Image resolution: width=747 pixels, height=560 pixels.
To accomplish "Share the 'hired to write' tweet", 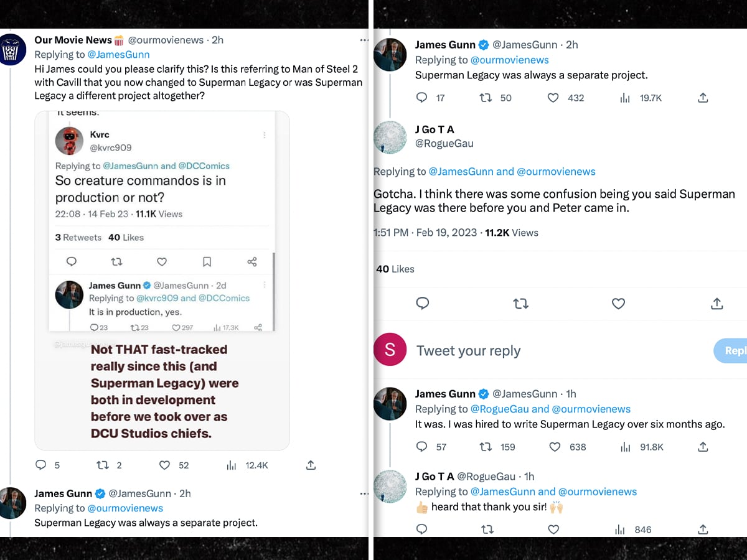I will [703, 447].
